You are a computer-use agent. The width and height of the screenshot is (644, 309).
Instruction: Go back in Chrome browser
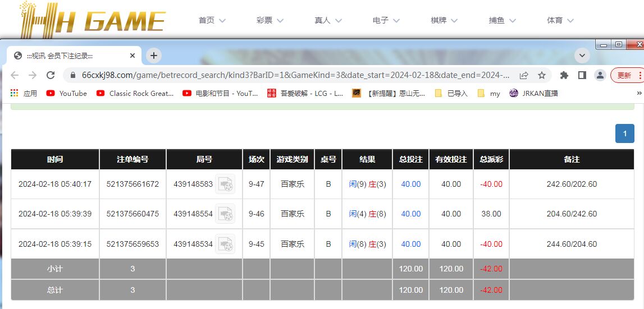pyautogui.click(x=15, y=75)
